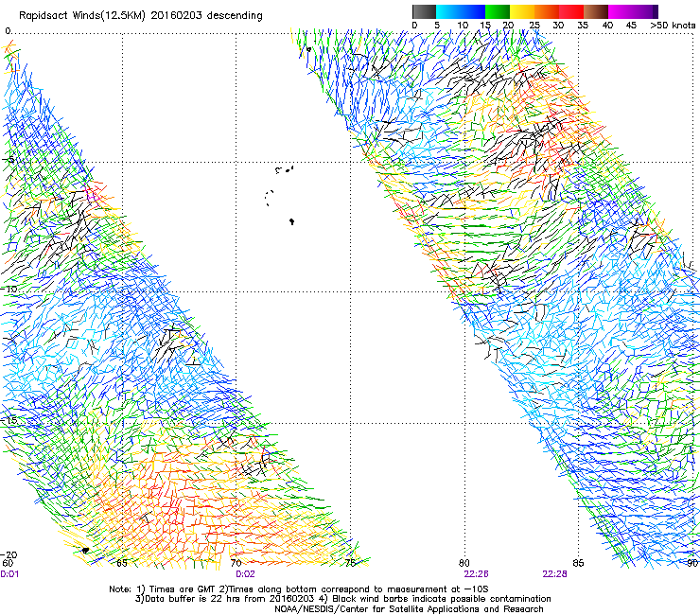700x615 pixels.
Task: Click the yellow 20-25 knots legend segment
Action: (522, 11)
